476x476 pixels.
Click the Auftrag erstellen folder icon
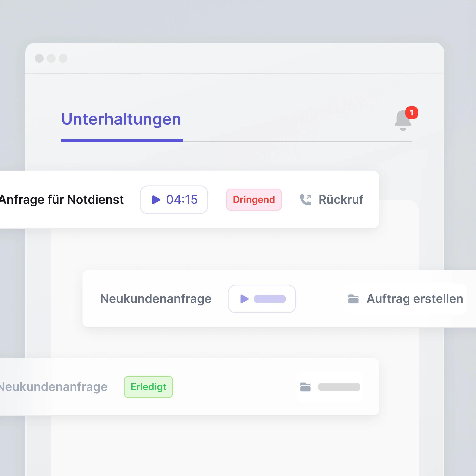353,299
